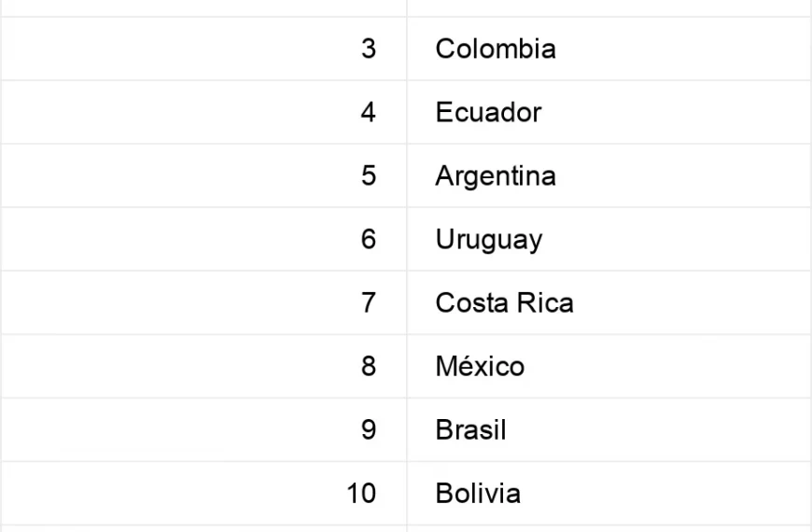
Task: Click the cell containing number 4
Action: (204, 112)
